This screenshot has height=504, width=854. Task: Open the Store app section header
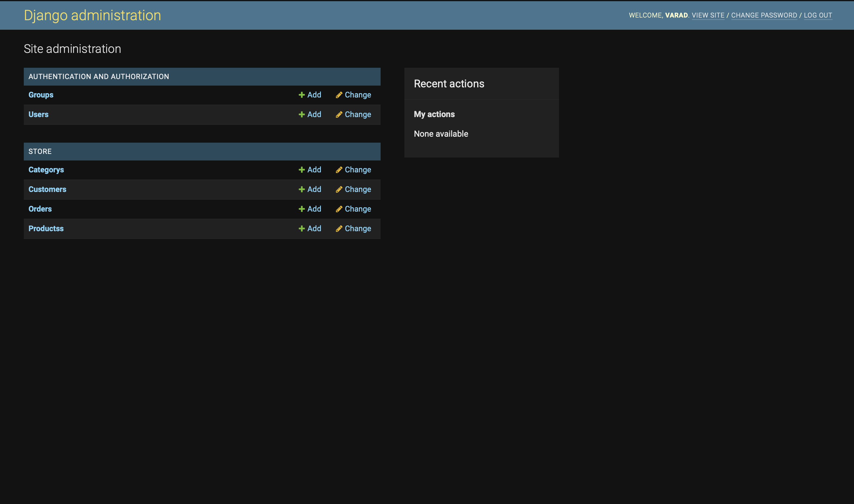[40, 152]
